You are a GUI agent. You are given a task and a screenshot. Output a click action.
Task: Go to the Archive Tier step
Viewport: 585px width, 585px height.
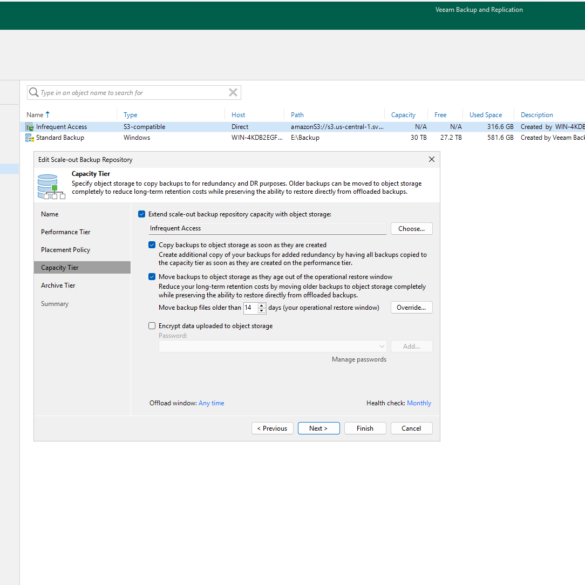pos(58,285)
